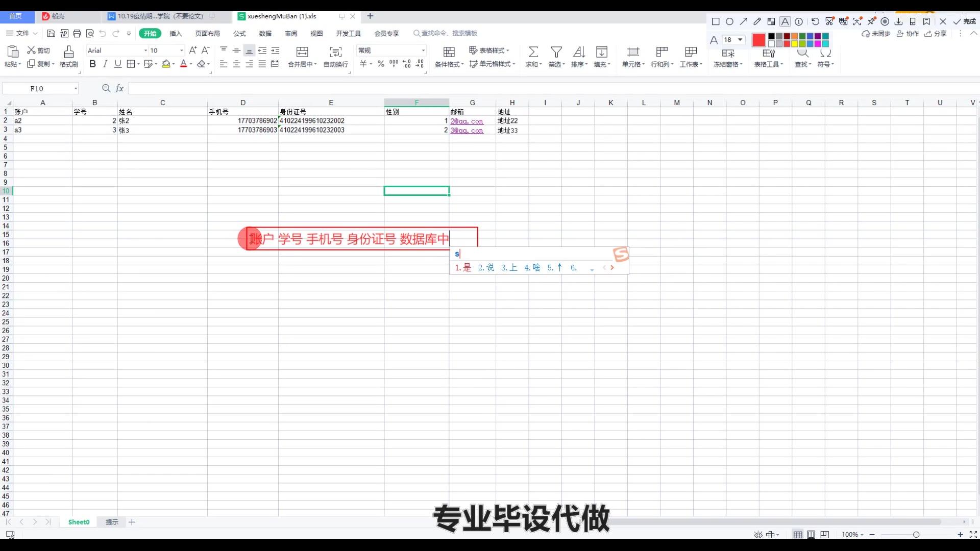Image resolution: width=980 pixels, height=551 pixels.
Task: Expand the 冻结窗格 freeze panes menu
Action: (728, 64)
